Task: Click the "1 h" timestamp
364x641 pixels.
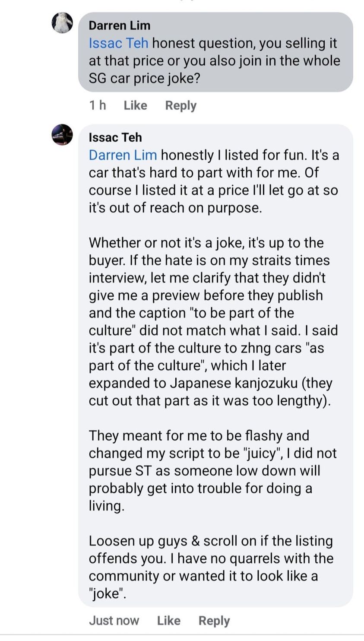Action: [x=97, y=105]
